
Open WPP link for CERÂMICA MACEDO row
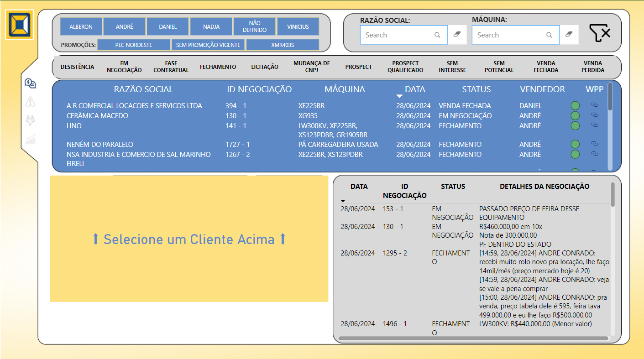pos(595,115)
